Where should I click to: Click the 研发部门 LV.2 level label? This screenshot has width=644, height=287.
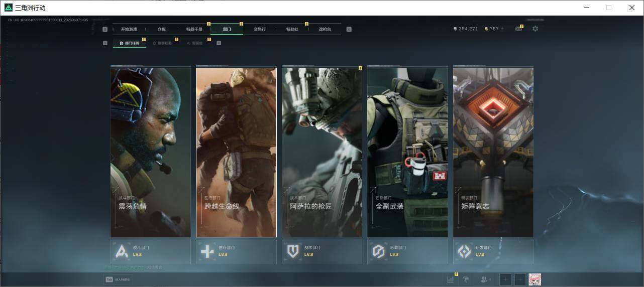480,255
